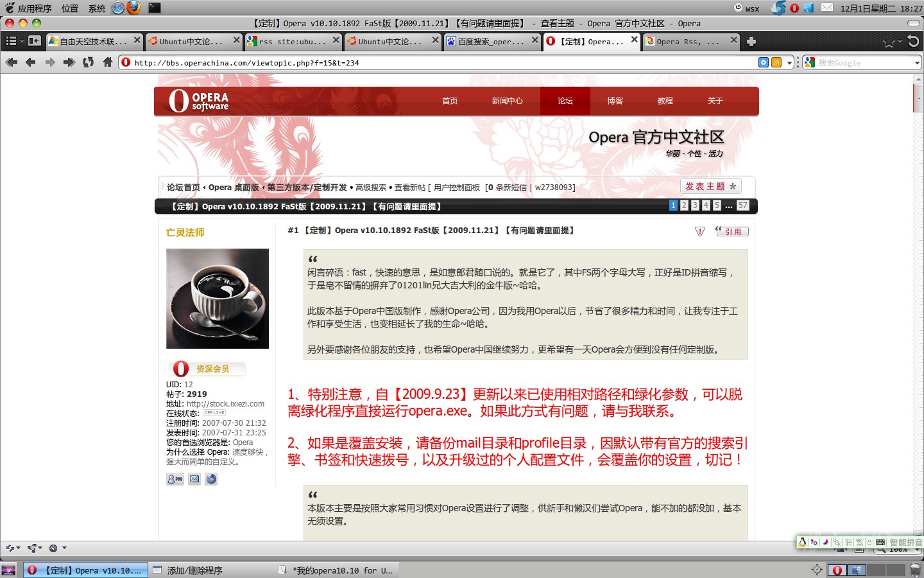Open 关于 in site navigation

(715, 101)
